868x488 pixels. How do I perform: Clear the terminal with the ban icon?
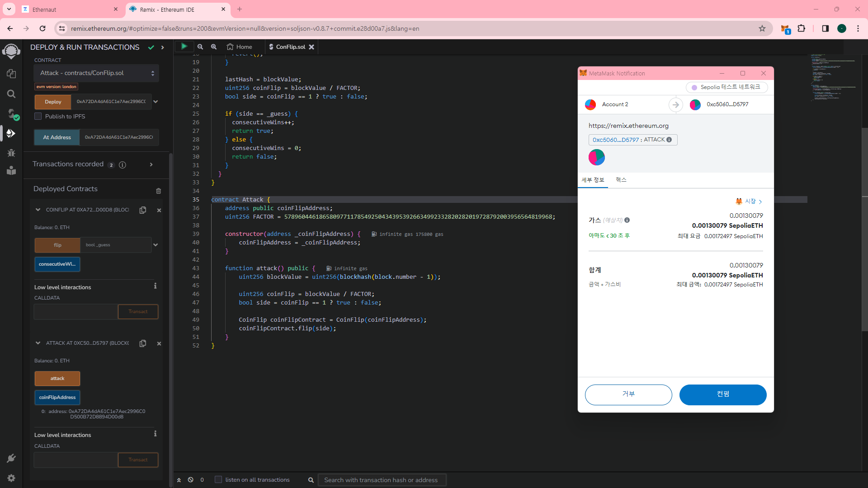click(x=191, y=480)
